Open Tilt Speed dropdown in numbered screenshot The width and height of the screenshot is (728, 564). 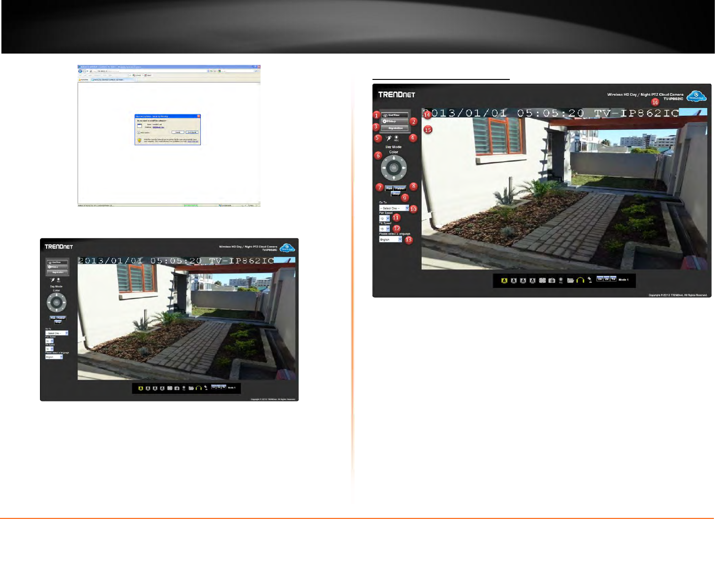click(385, 229)
